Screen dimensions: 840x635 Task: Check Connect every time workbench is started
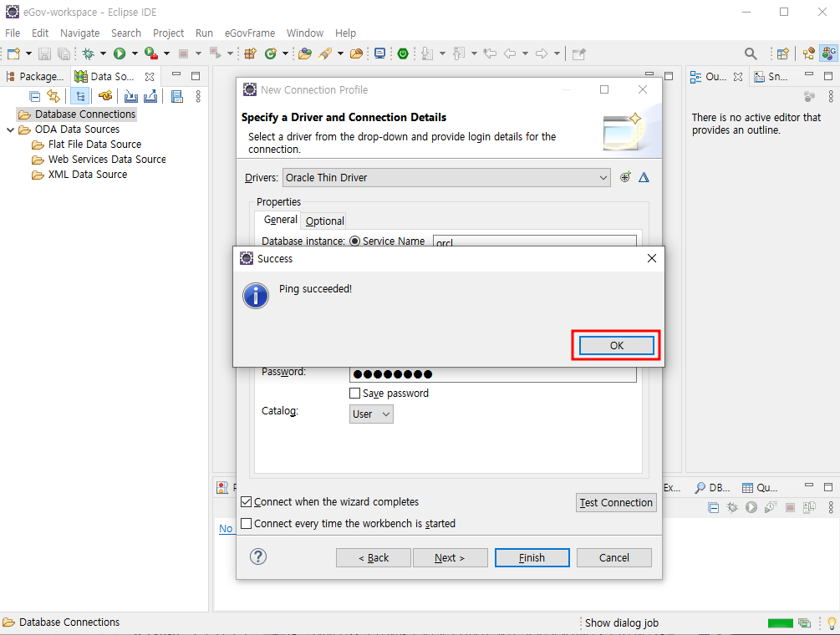pyautogui.click(x=247, y=523)
